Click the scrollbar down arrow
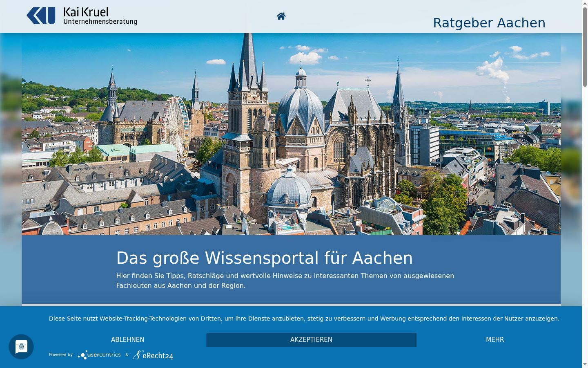 585,364
